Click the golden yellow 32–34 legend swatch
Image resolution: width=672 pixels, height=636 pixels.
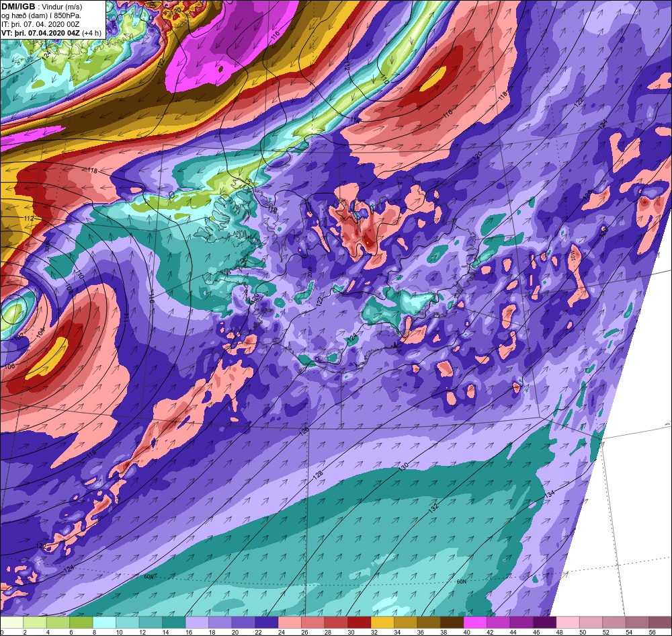click(382, 621)
